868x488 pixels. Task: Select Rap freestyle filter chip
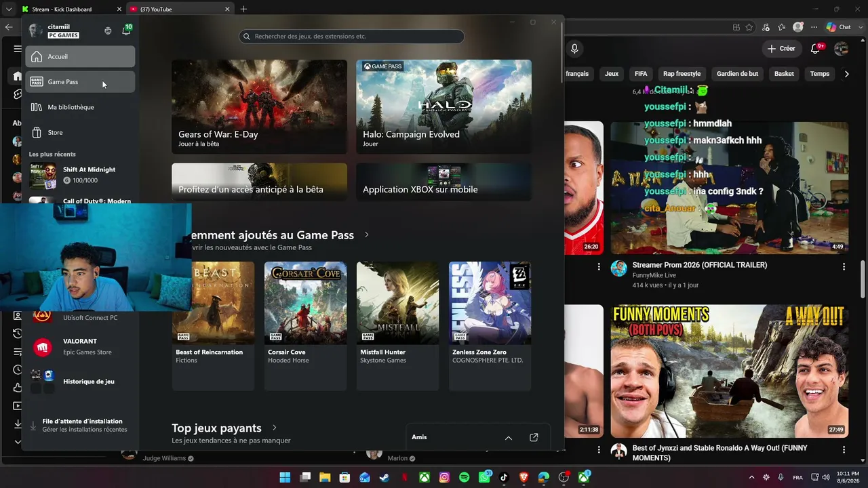682,74
